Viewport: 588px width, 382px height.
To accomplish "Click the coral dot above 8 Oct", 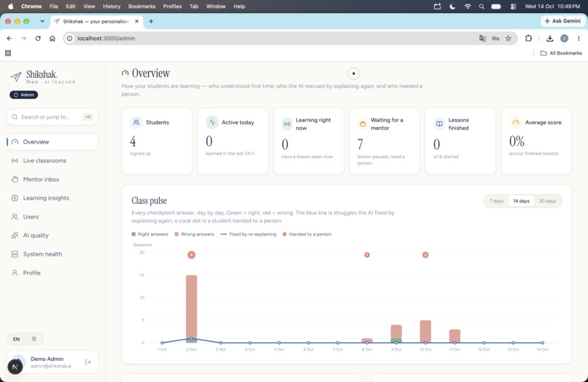I will 367,255.
